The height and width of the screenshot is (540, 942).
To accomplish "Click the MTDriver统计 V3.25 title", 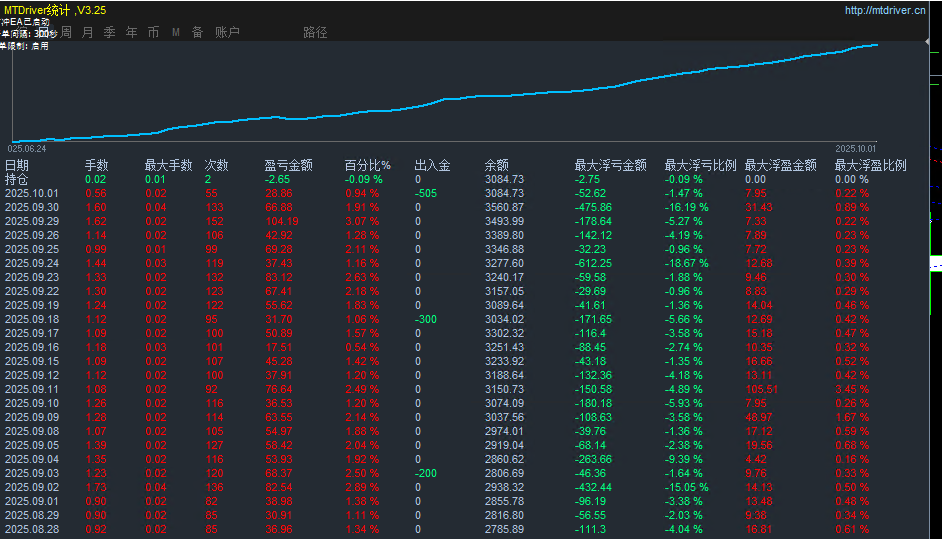I will tap(55, 10).
